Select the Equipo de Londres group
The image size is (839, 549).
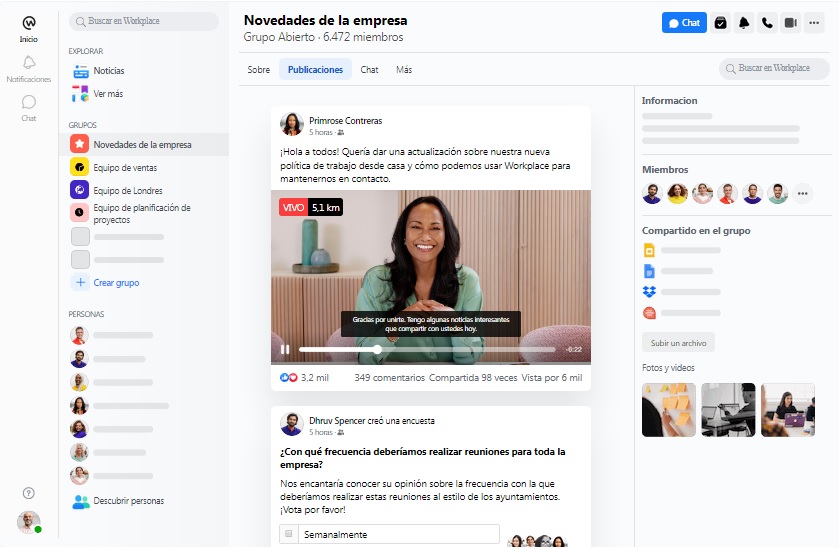[x=127, y=190]
